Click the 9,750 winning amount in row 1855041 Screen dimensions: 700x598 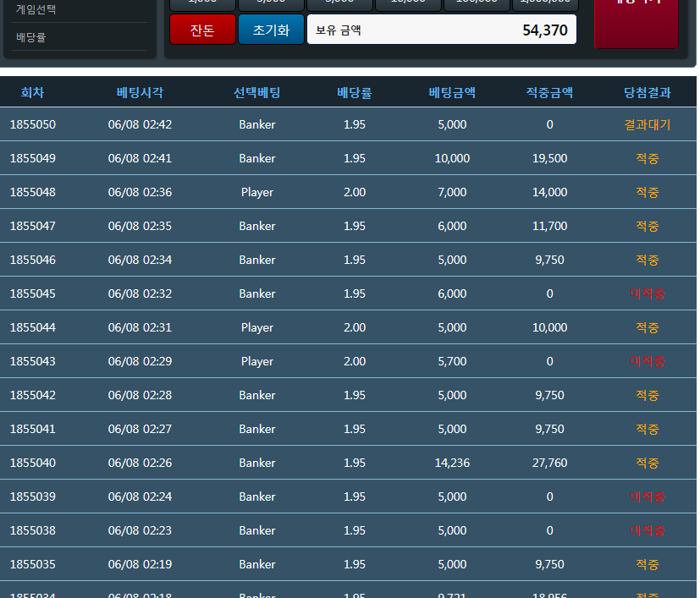click(x=549, y=430)
